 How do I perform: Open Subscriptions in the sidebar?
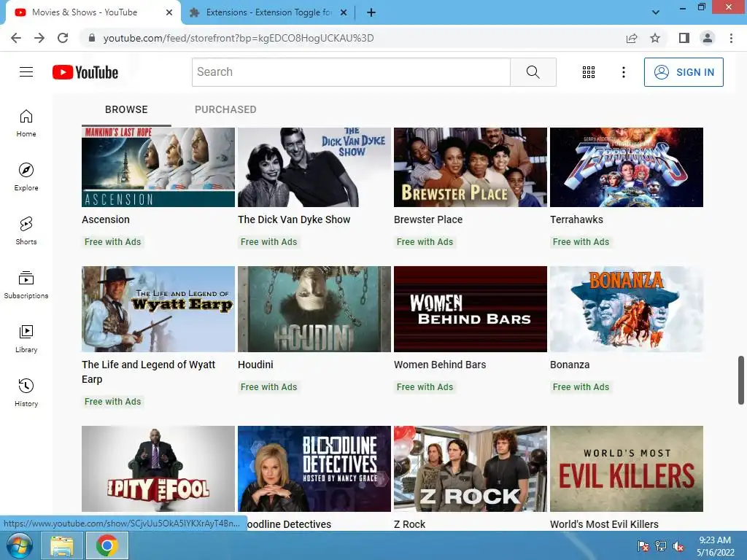26,284
